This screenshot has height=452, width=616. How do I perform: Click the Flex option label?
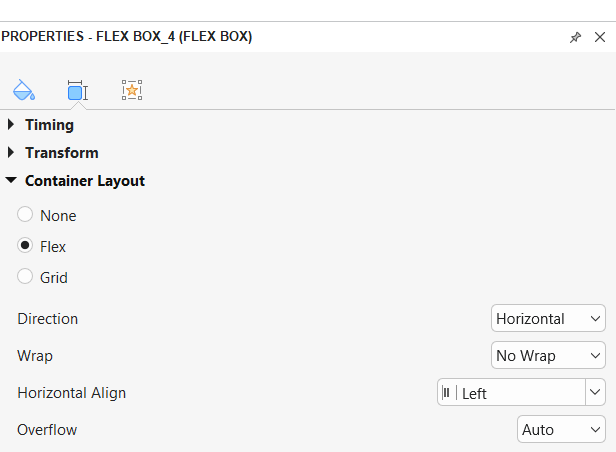point(53,246)
